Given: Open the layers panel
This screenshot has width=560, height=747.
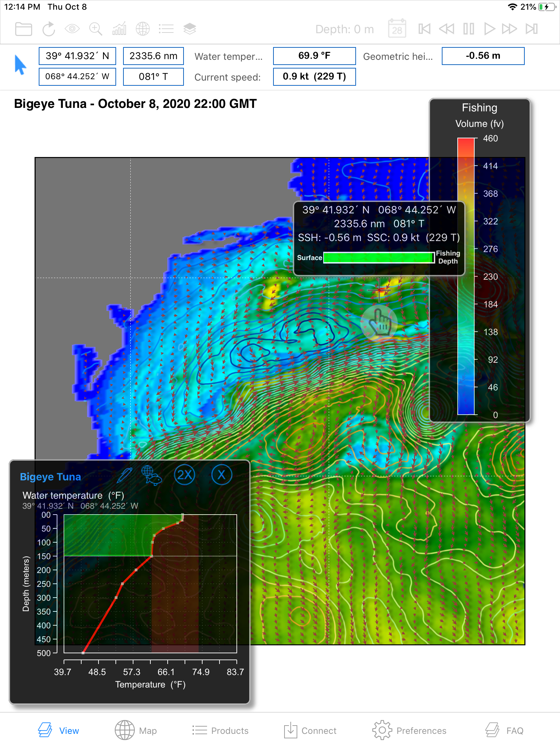Looking at the screenshot, I should pyautogui.click(x=189, y=29).
